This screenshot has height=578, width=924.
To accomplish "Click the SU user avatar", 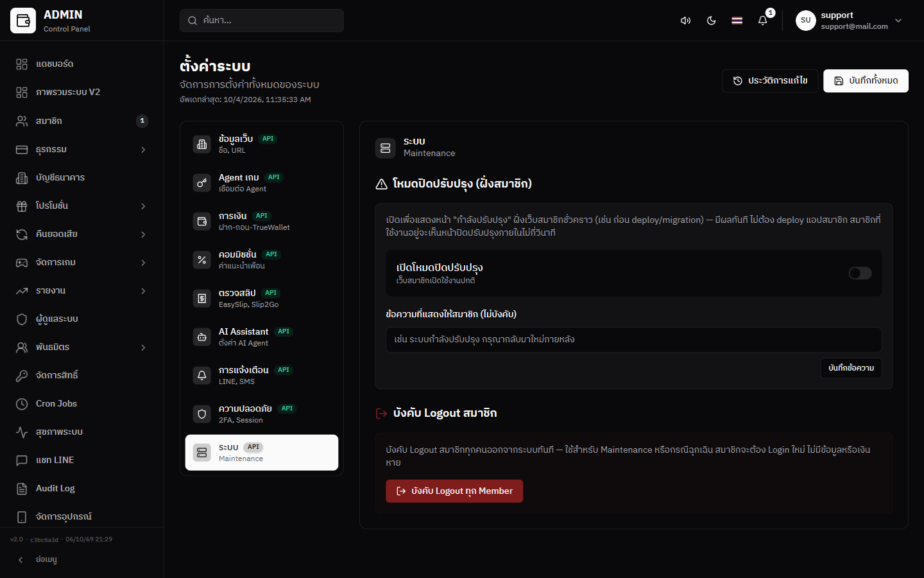I will click(806, 21).
